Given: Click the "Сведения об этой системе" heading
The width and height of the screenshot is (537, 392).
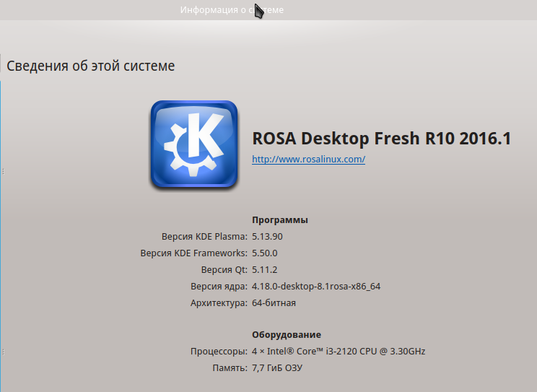Looking at the screenshot, I should click(91, 66).
